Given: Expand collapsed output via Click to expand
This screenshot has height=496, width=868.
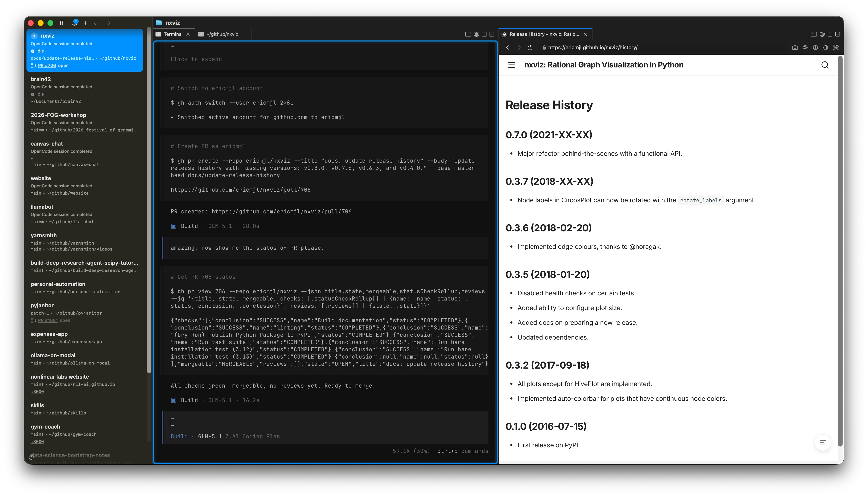Looking at the screenshot, I should point(196,59).
